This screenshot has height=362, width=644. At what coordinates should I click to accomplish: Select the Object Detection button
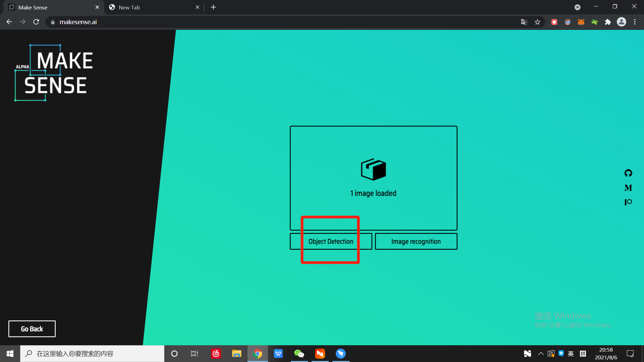click(x=331, y=241)
